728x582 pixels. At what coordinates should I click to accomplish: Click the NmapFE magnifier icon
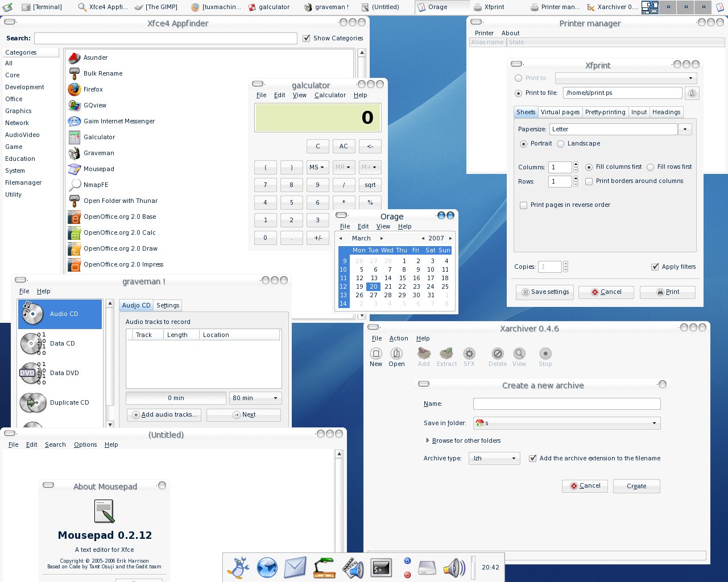(x=75, y=185)
